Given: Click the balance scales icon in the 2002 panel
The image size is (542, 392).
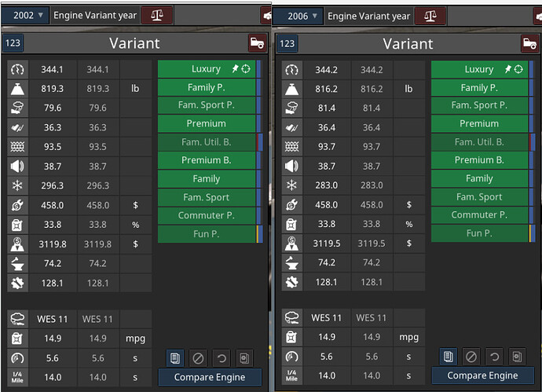Looking at the screenshot, I should (156, 15).
